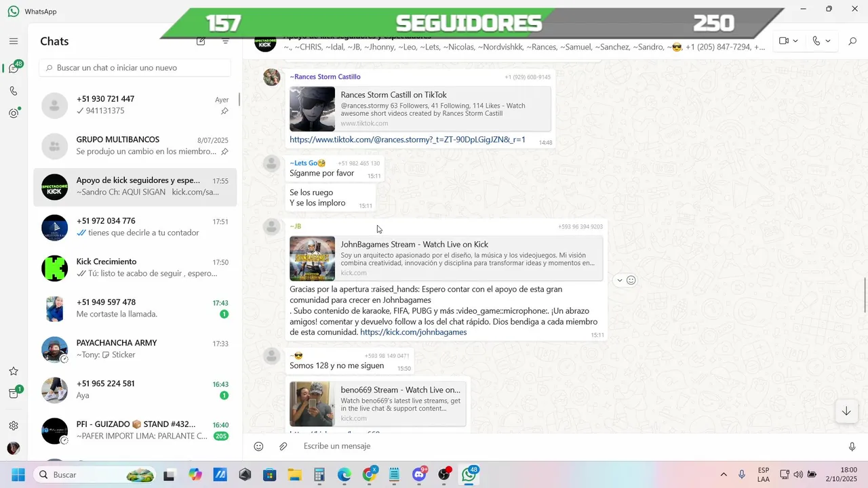Open message options chevron on JB message
Image resolution: width=868 pixels, height=488 pixels.
pyautogui.click(x=619, y=280)
